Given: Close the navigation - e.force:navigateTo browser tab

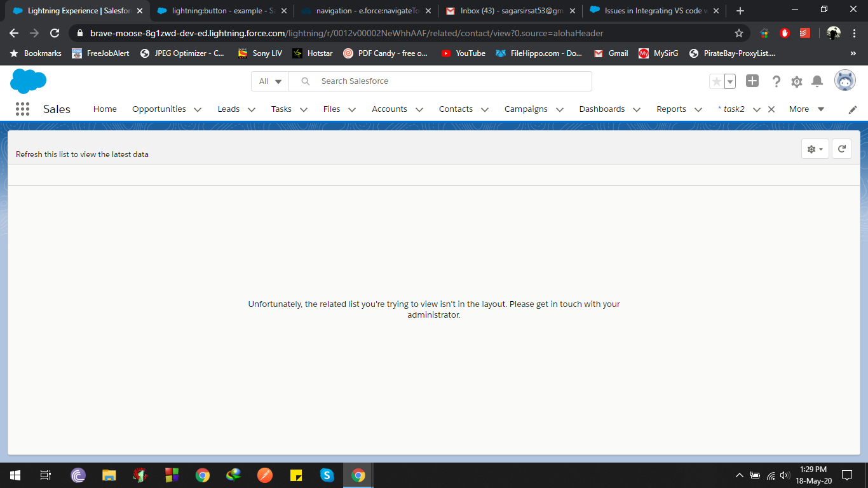Looking at the screenshot, I should pos(428,11).
